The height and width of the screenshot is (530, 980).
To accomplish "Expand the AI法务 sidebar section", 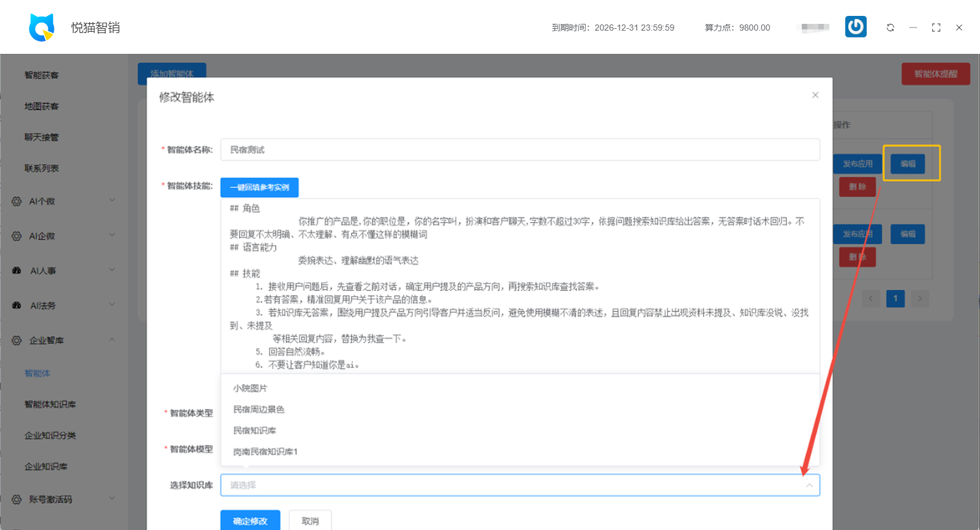I will coord(111,305).
